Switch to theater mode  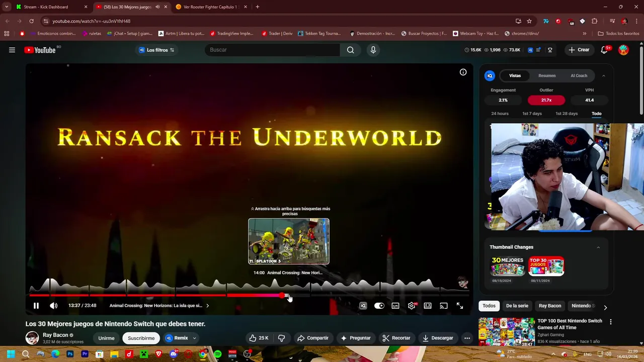(x=428, y=306)
